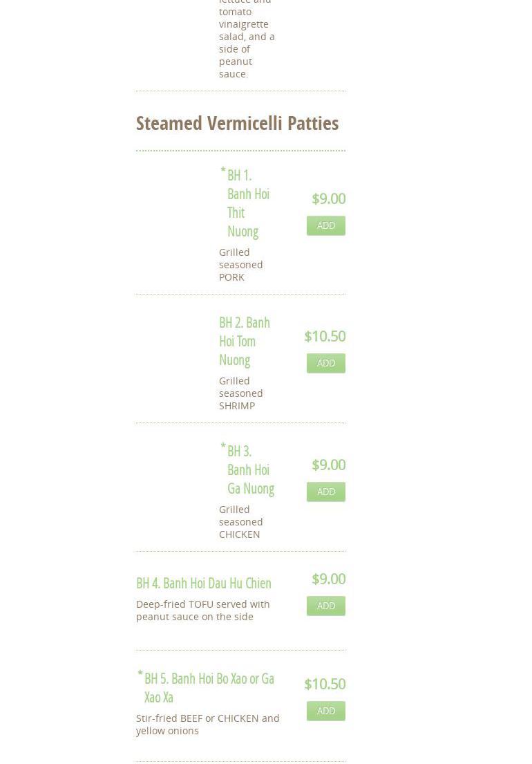Click the asterisk marker beside BH 1

[x=222, y=171]
